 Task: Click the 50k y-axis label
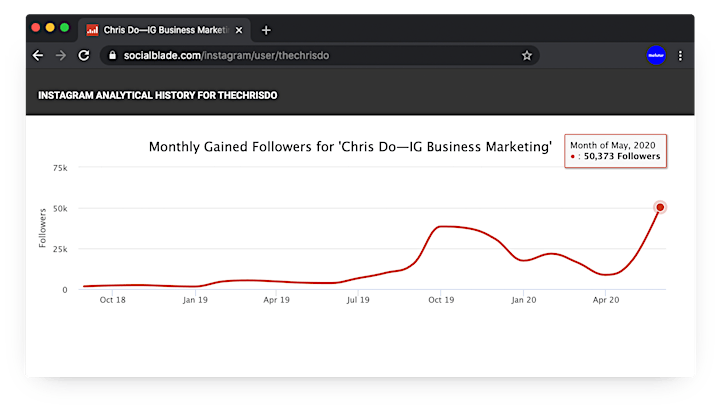coord(60,208)
